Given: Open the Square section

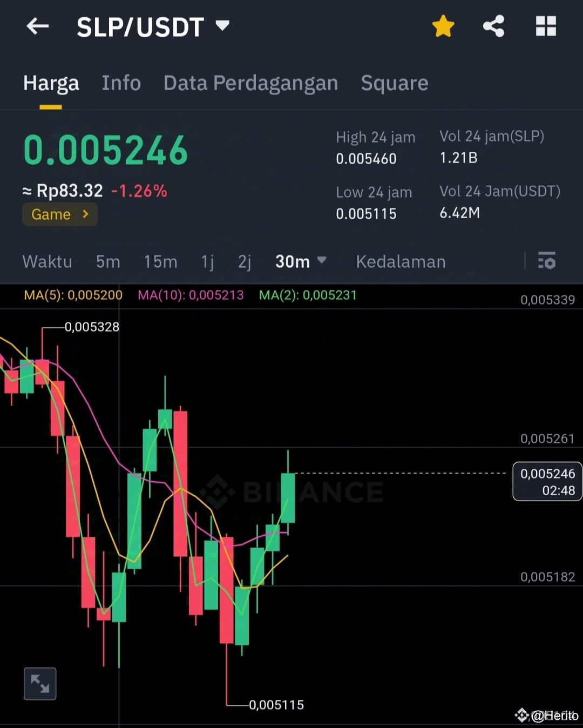Looking at the screenshot, I should [x=394, y=83].
